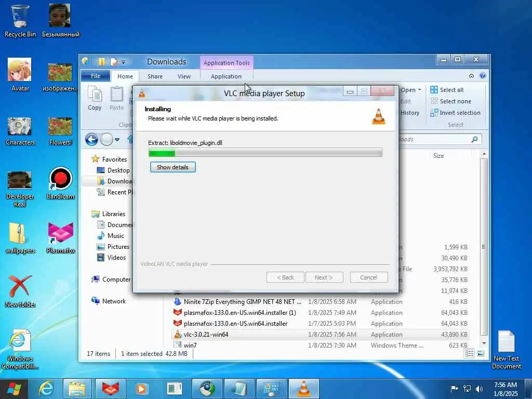Click Copy icon in Downloads ribbon
The width and height of the screenshot is (532, 399).
pyautogui.click(x=95, y=98)
